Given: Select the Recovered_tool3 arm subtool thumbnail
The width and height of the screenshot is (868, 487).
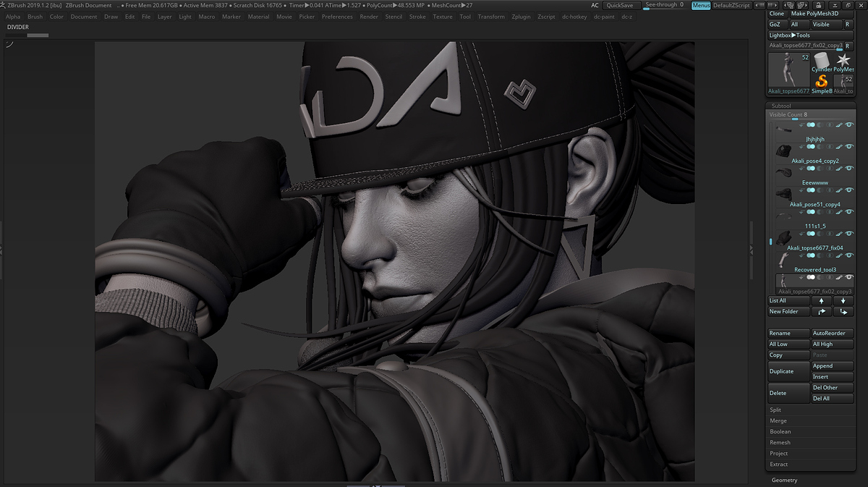Looking at the screenshot, I should [783, 260].
